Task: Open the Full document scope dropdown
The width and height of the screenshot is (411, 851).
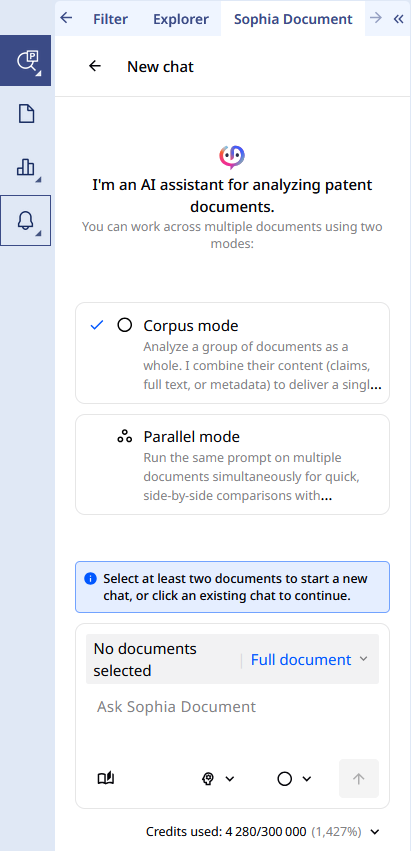Action: point(309,659)
